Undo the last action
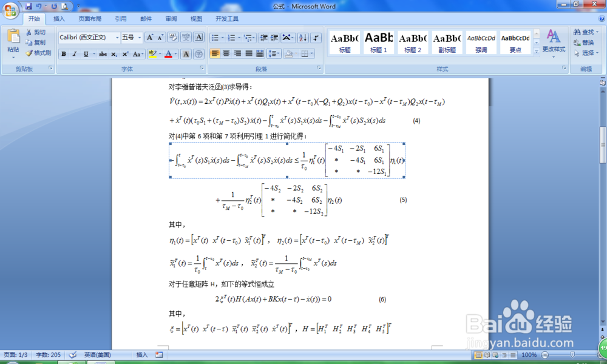The image size is (607, 364). [x=39, y=6]
